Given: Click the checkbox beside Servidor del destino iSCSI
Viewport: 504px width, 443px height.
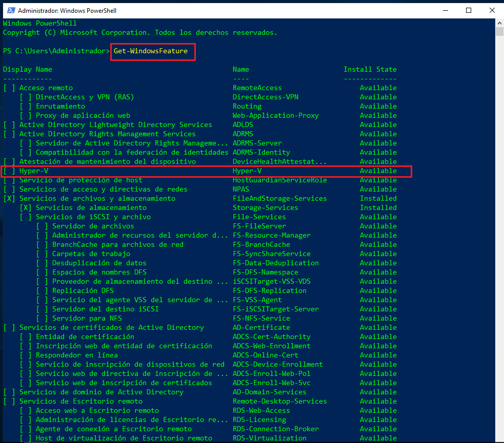Looking at the screenshot, I should click(x=42, y=309).
